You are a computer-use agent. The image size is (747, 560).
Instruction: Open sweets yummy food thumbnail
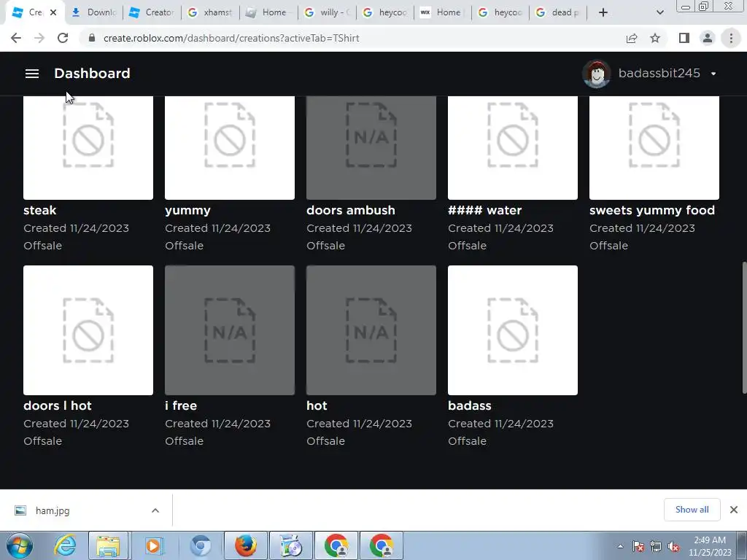(x=654, y=147)
